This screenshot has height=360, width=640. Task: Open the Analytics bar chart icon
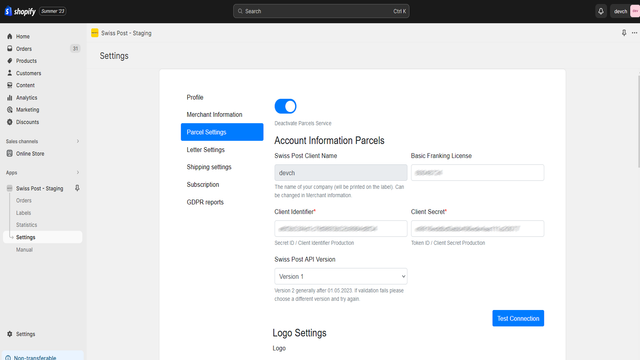click(10, 98)
